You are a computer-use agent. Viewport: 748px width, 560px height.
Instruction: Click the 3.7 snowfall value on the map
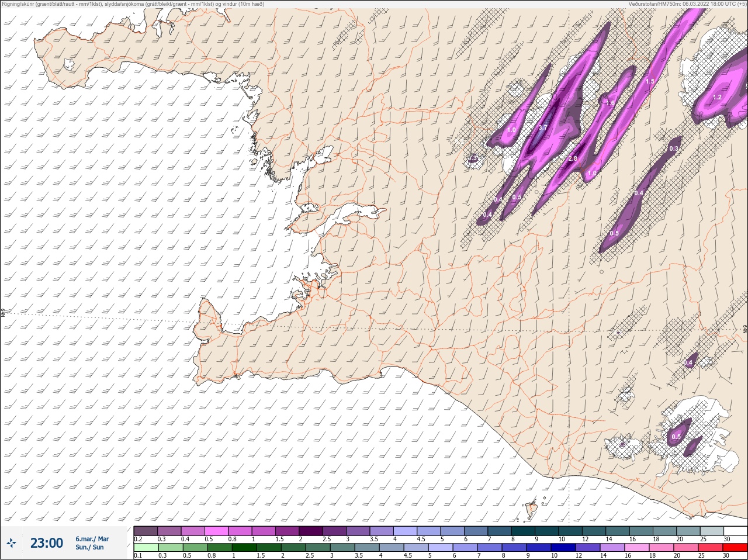(542, 127)
